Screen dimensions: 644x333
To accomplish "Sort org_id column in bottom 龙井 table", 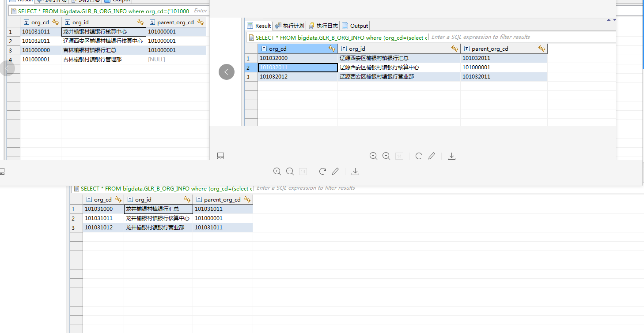I will coord(187,200).
